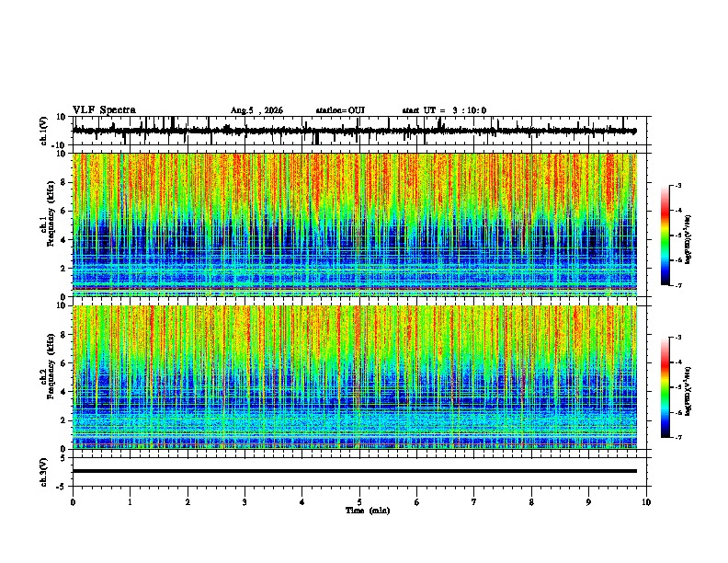728x563 pixels.
Task: Click the ch.3(V) axis label
Action: (44, 473)
